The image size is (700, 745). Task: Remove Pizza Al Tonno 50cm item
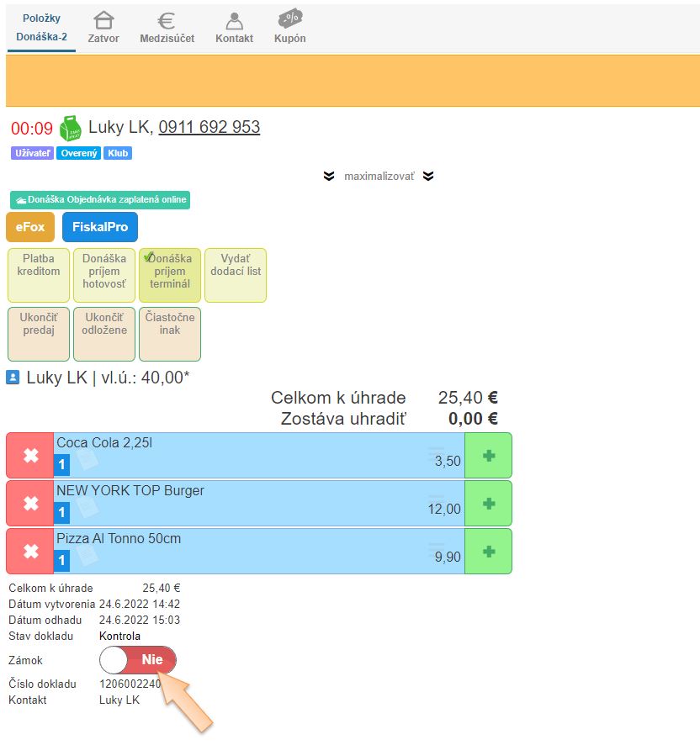(30, 552)
